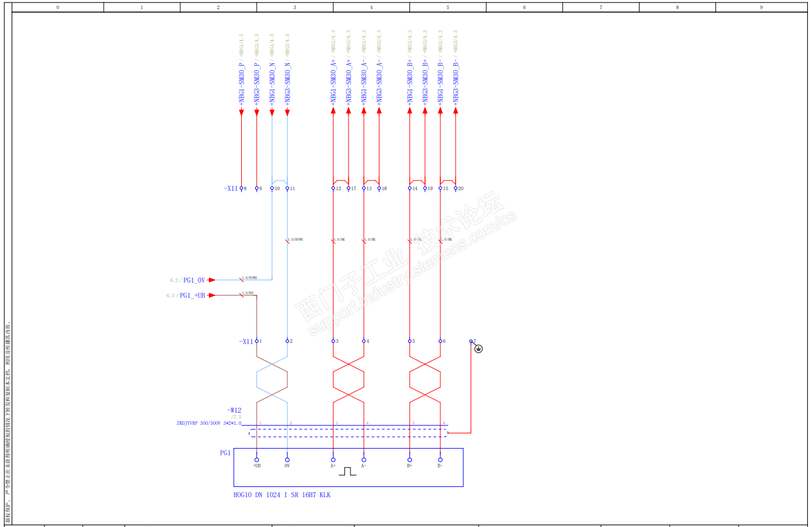
Task: Select upper "-X11" terminal strip label
Action: pyautogui.click(x=231, y=188)
